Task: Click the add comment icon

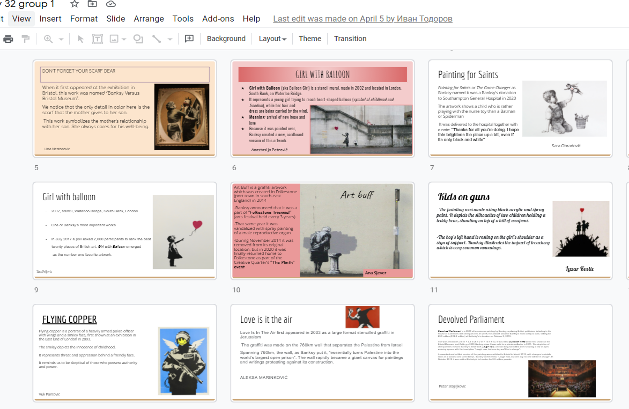Action: (x=189, y=39)
